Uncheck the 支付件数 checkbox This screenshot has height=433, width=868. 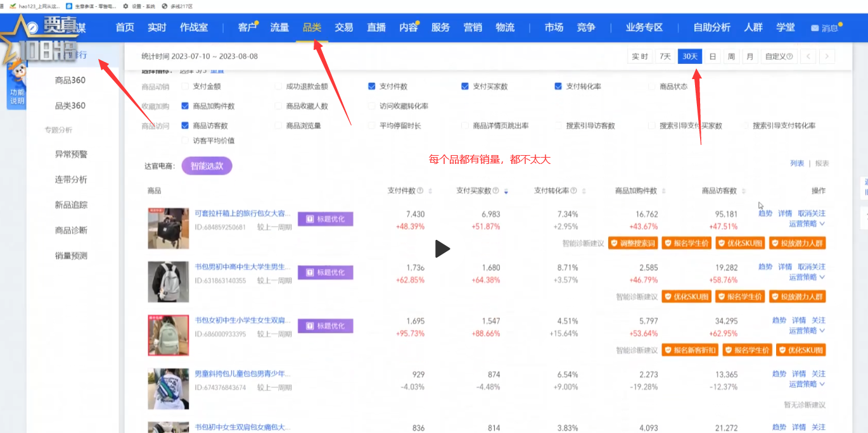click(372, 86)
